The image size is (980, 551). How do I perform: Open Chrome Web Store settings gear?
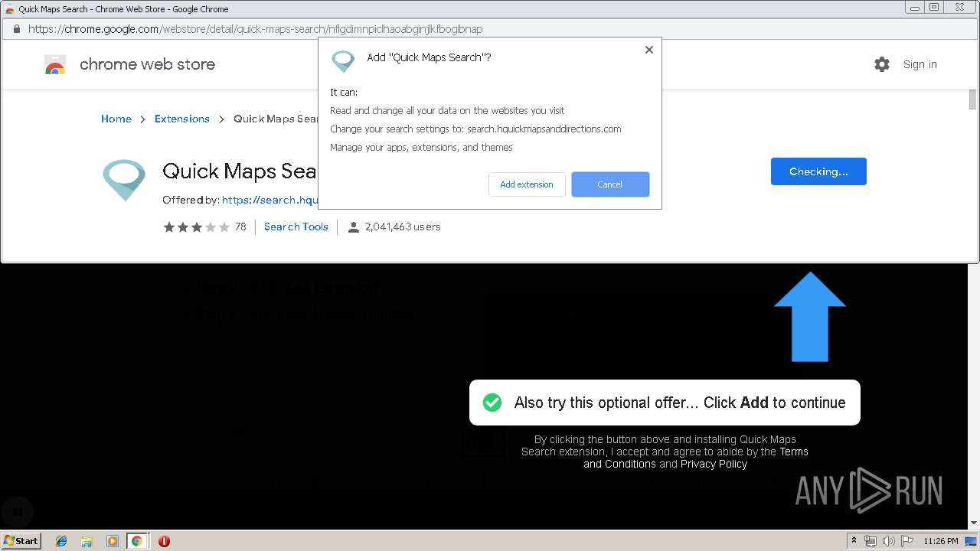(882, 64)
